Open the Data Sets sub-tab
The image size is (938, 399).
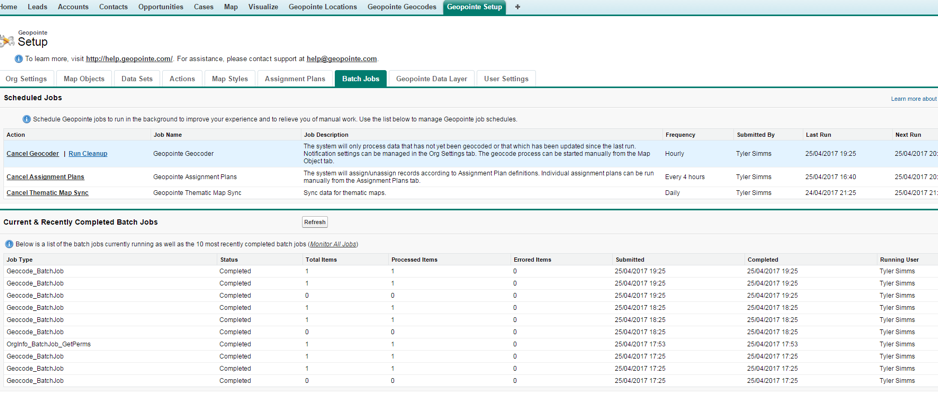(137, 78)
